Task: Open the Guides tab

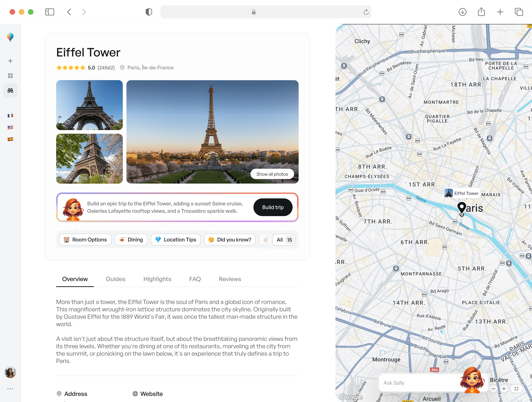Action: click(115, 279)
